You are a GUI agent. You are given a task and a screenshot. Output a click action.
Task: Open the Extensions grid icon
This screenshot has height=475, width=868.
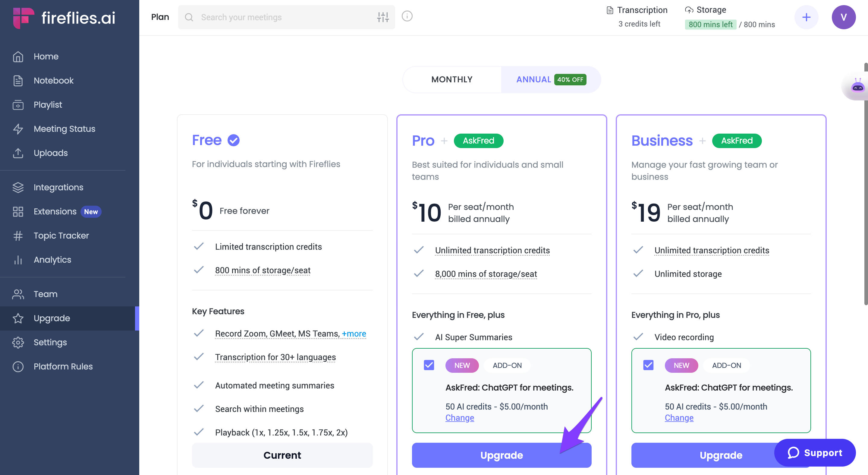pos(18,212)
